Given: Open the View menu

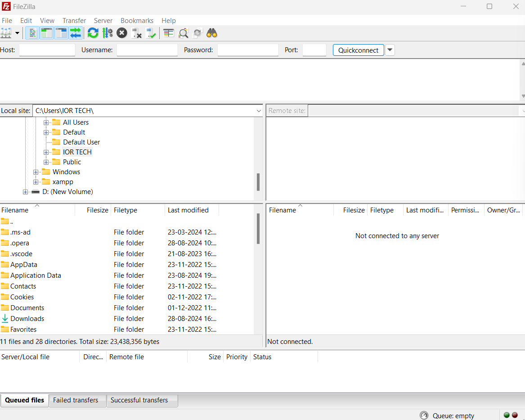Looking at the screenshot, I should click(x=47, y=20).
